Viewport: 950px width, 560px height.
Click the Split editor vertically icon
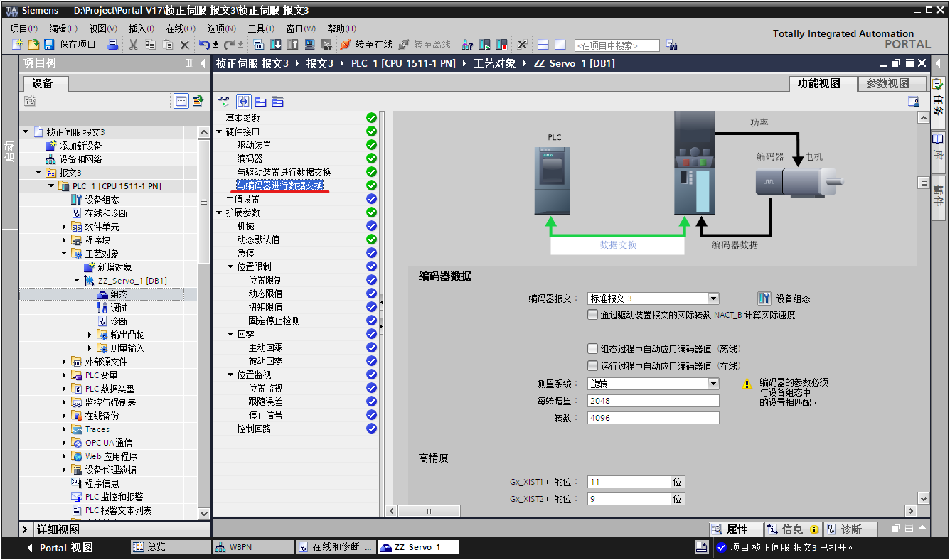click(560, 45)
